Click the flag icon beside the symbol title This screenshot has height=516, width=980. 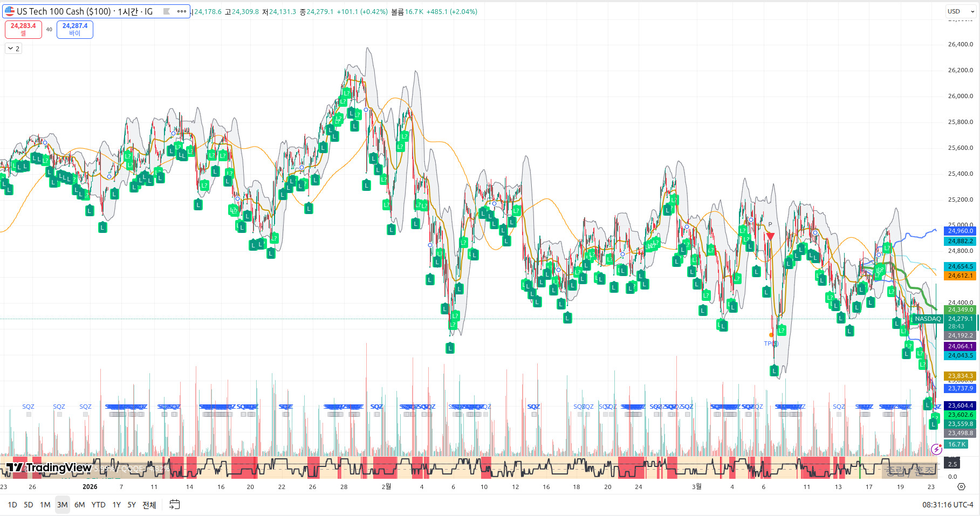(167, 11)
